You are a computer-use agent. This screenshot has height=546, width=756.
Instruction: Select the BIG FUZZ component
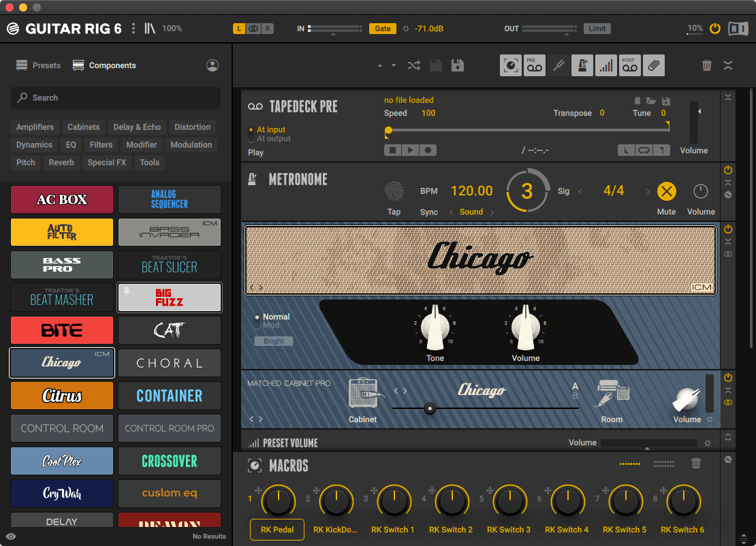pyautogui.click(x=169, y=298)
